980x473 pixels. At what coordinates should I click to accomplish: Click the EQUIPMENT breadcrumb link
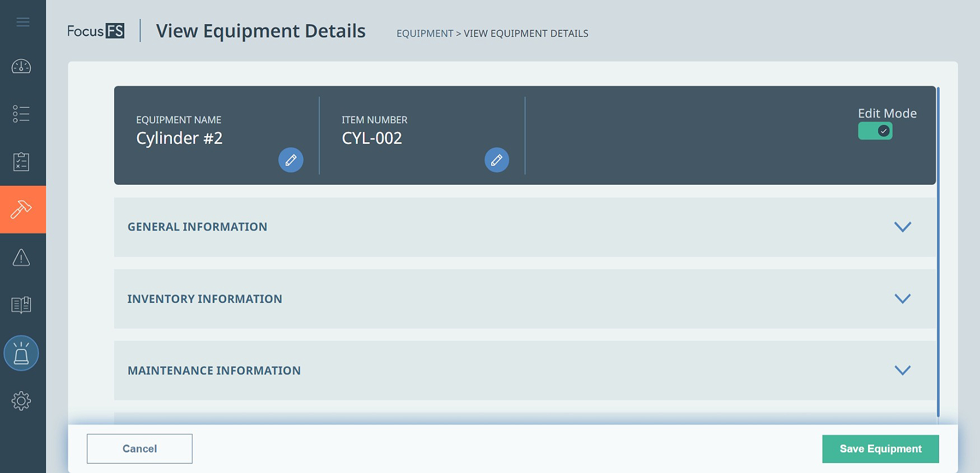(x=425, y=34)
